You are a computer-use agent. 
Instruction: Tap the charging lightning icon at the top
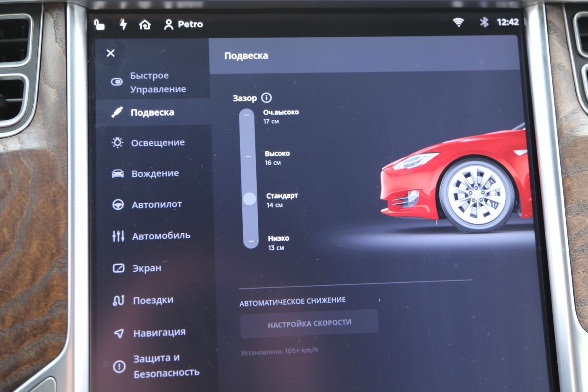click(x=123, y=24)
